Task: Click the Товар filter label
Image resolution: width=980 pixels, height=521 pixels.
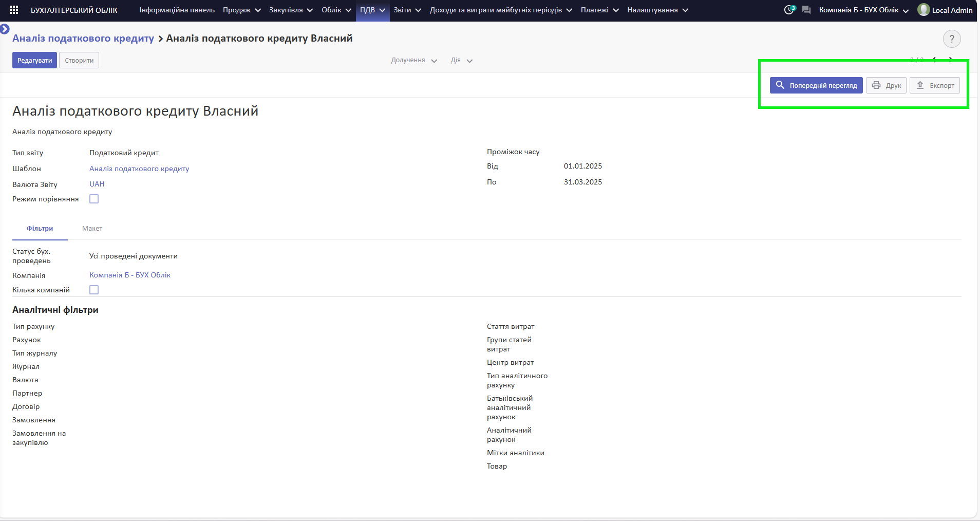Action: [x=497, y=466]
